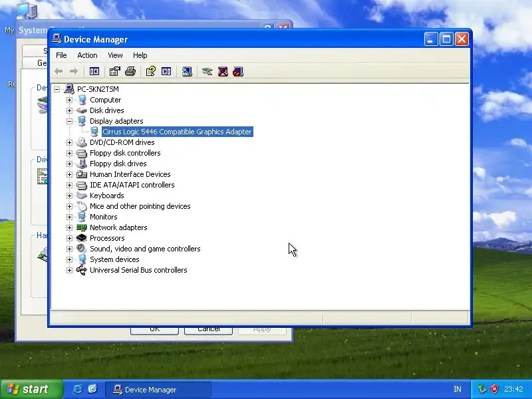Select Cirrus Logic 5446 Compatible Graphics Adapter

pos(177,132)
